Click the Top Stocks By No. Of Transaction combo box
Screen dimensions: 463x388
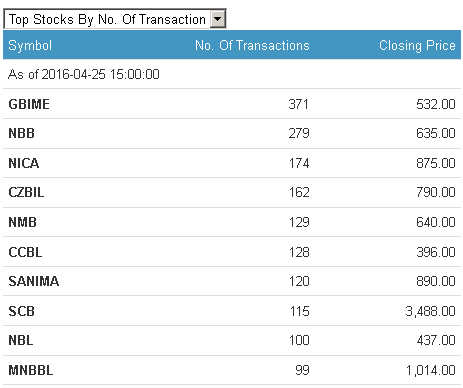click(x=115, y=19)
